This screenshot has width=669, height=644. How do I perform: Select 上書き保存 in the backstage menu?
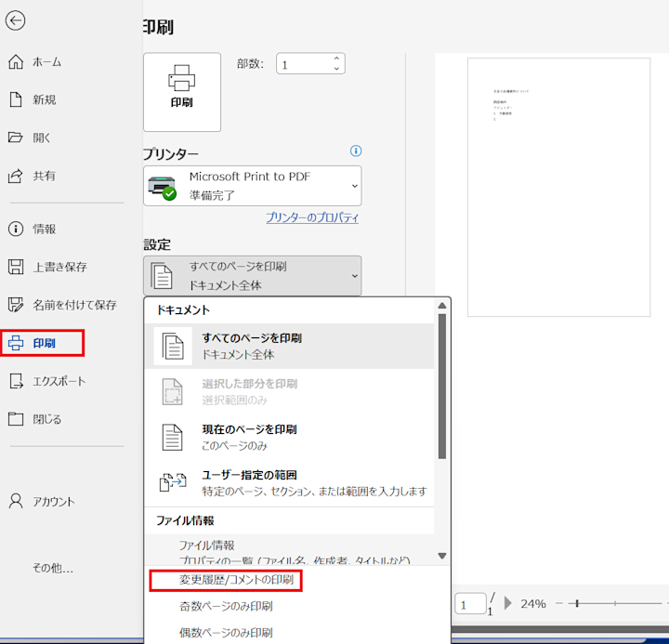click(60, 267)
